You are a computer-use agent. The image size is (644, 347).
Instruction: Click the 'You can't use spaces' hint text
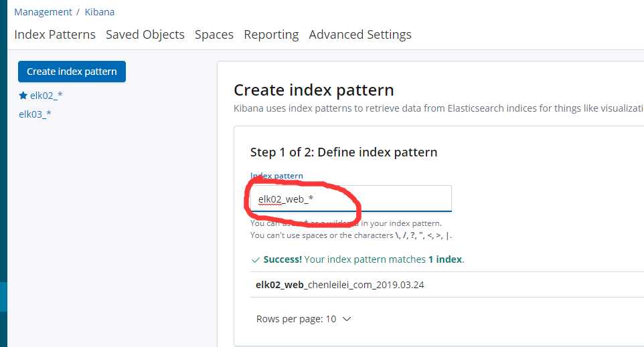click(x=351, y=235)
